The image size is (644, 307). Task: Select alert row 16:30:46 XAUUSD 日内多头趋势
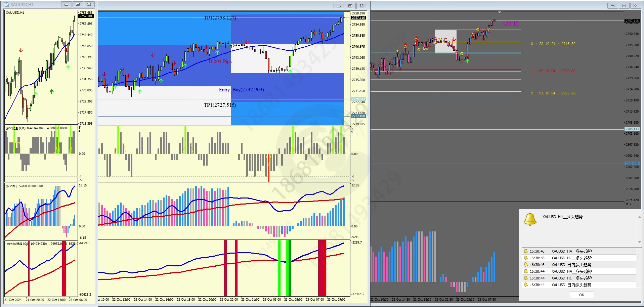pyautogui.click(x=579, y=265)
